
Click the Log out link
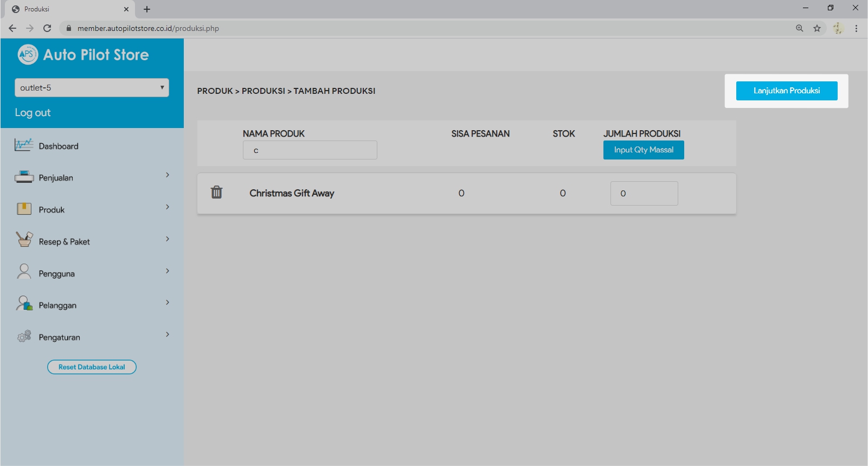click(33, 113)
